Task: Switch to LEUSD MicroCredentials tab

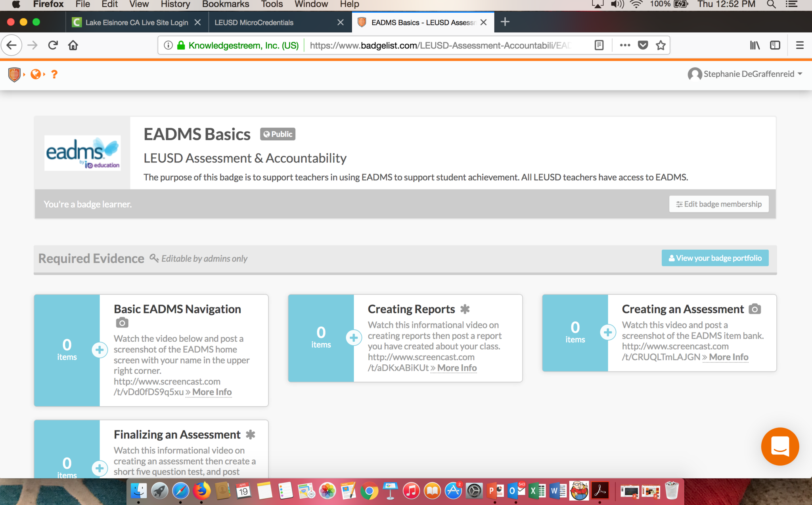Action: 254,23
